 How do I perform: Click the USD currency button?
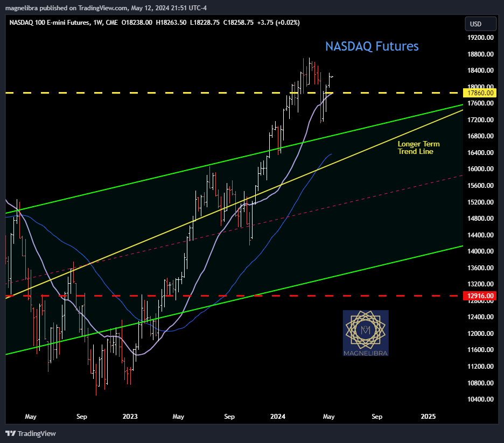[x=480, y=24]
